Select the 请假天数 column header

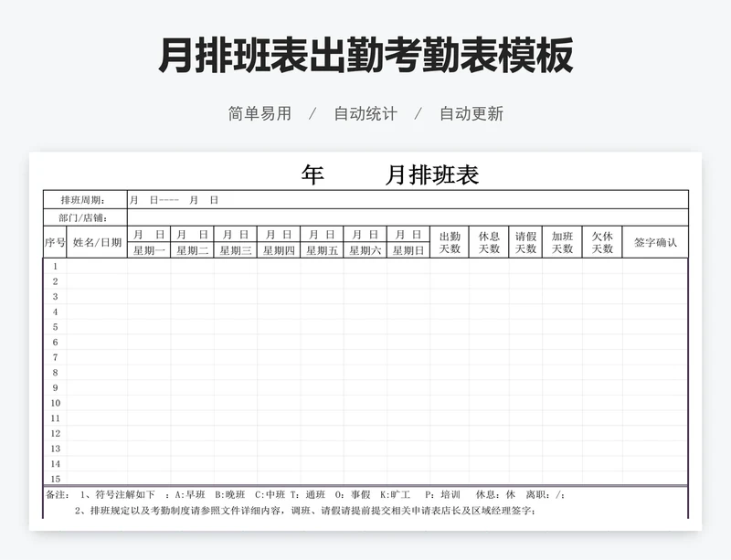coord(525,242)
